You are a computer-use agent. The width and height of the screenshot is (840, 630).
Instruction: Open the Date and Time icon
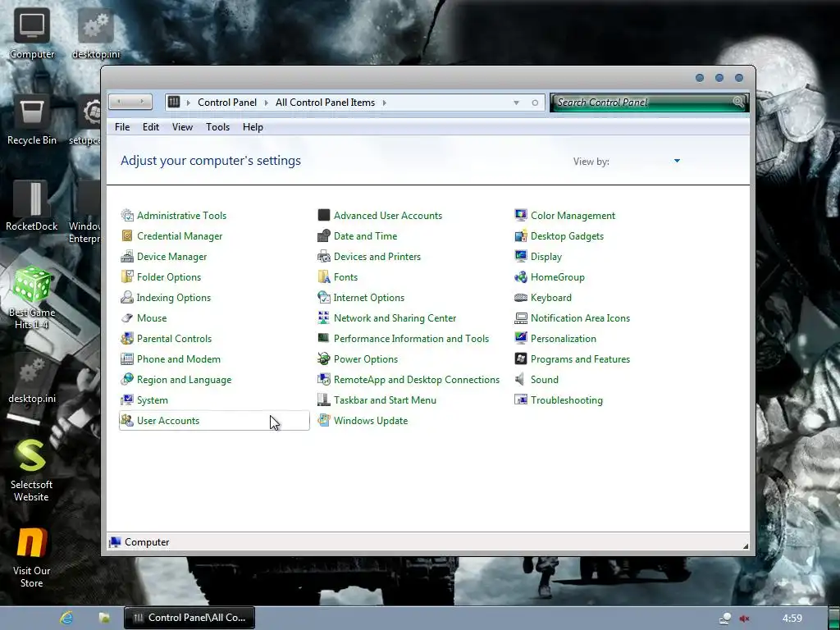[x=323, y=235]
